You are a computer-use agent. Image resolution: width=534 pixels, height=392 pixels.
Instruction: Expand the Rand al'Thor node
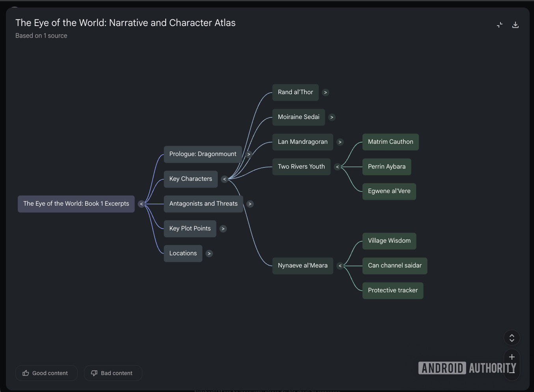coord(325,92)
